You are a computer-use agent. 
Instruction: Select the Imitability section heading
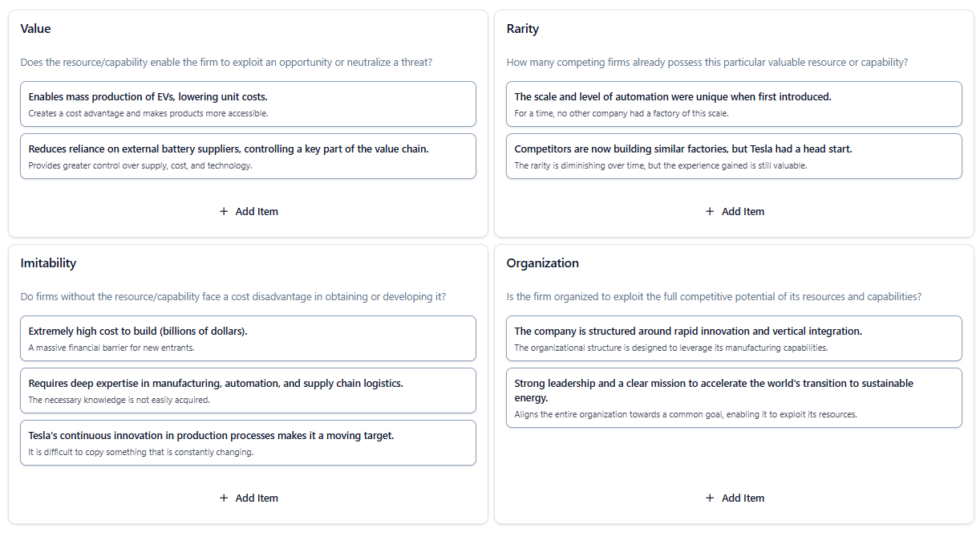[48, 263]
